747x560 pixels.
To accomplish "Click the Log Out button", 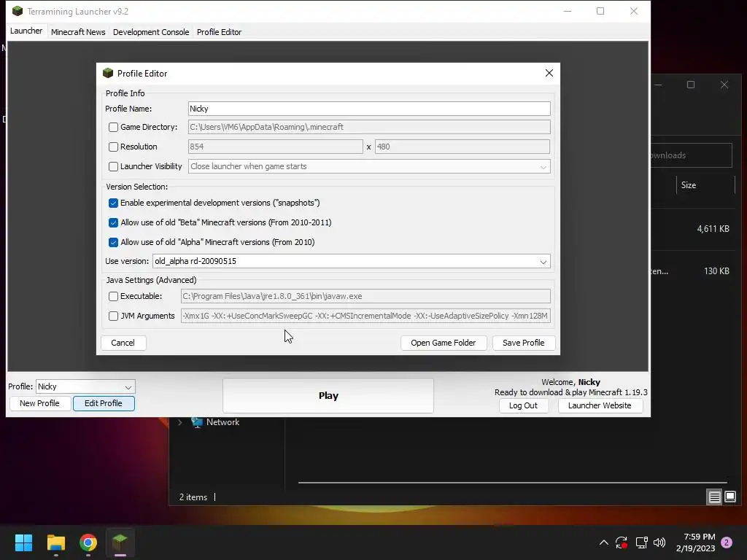I will coord(523,405).
